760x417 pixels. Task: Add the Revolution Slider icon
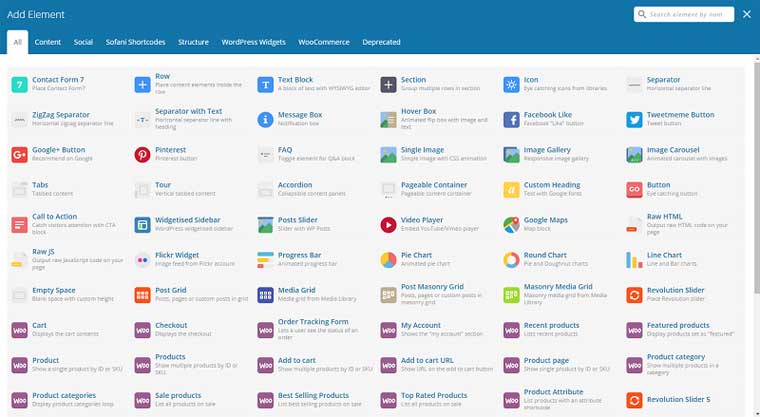point(634,294)
